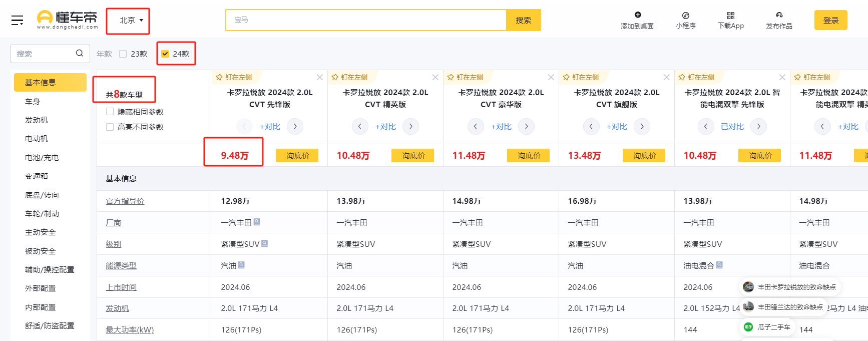Viewport: 868px width, 341px height.
Task: Move 豪华版 column right with arrow
Action: coord(527,127)
